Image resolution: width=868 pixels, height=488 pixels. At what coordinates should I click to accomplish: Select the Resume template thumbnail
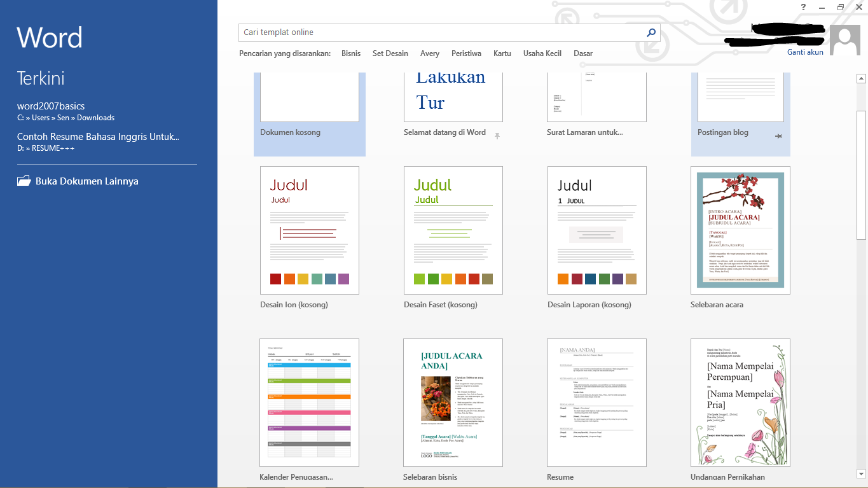coord(597,403)
